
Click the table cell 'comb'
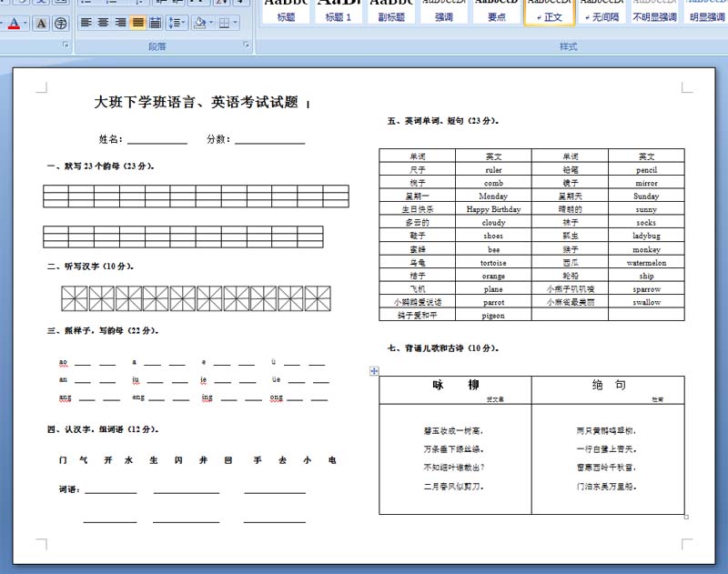[493, 183]
